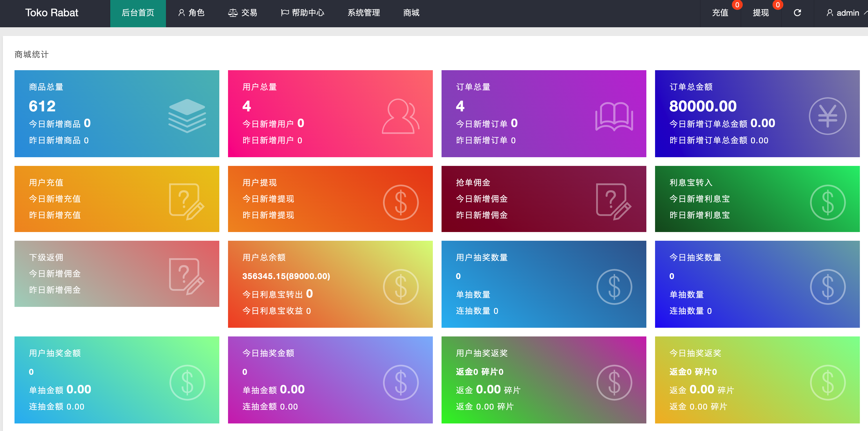Open the 角色 menu

coord(191,13)
